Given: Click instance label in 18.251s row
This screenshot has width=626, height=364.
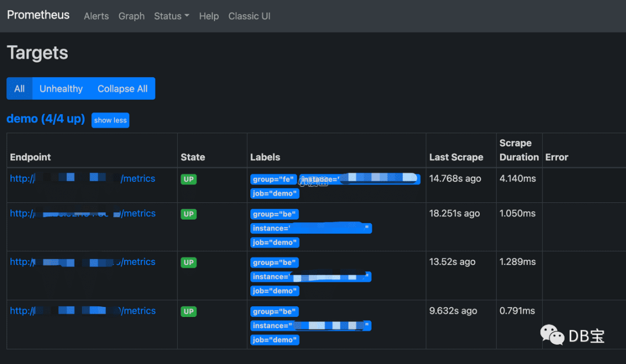Looking at the screenshot, I should click(x=311, y=228).
